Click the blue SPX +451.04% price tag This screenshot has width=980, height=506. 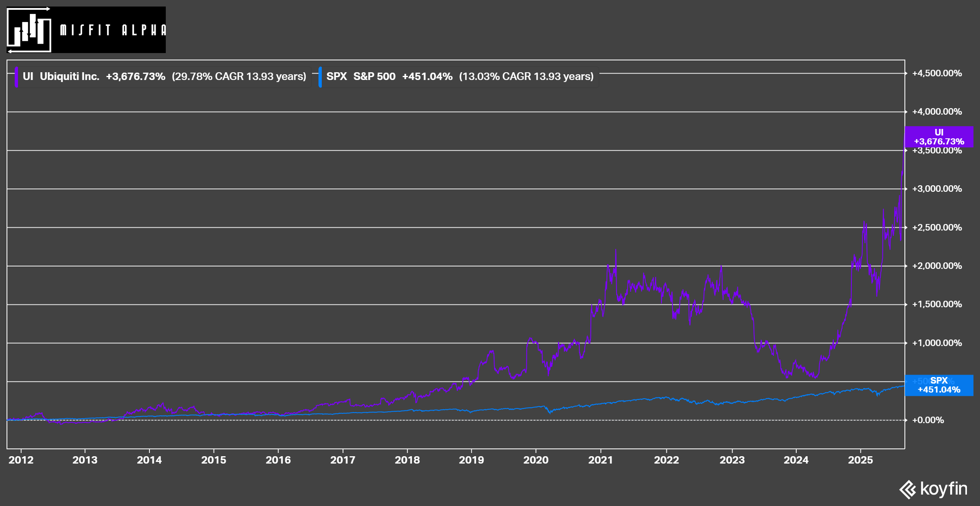coord(939,385)
